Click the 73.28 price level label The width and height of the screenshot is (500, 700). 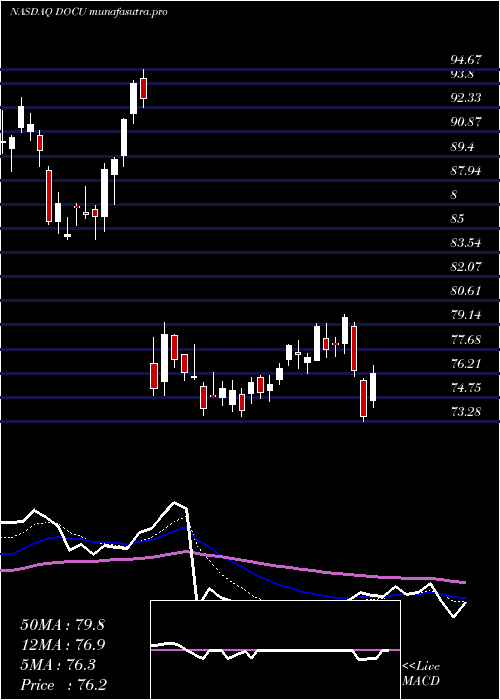(466, 412)
